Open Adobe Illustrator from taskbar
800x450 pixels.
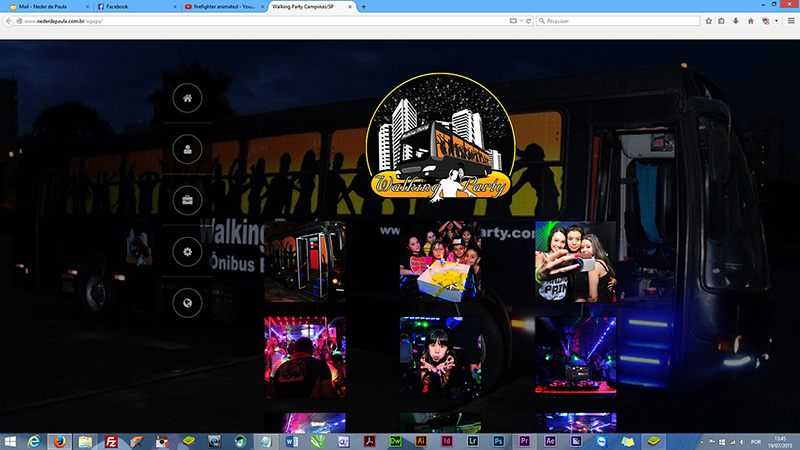click(x=421, y=441)
